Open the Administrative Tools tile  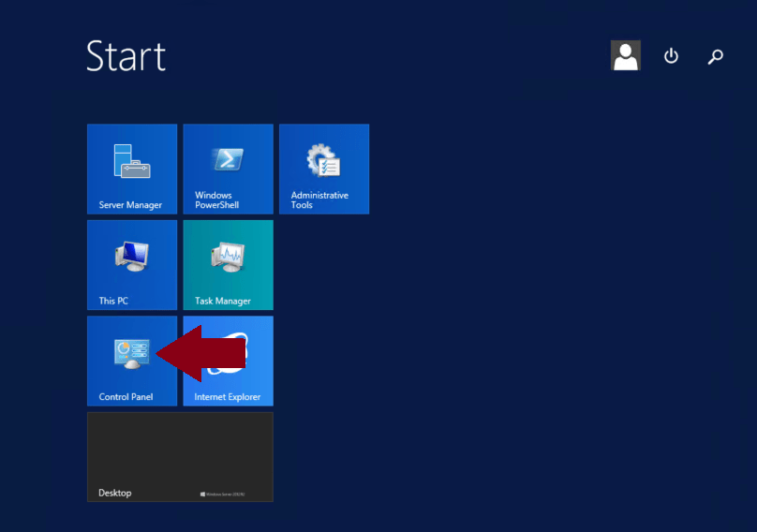324,169
